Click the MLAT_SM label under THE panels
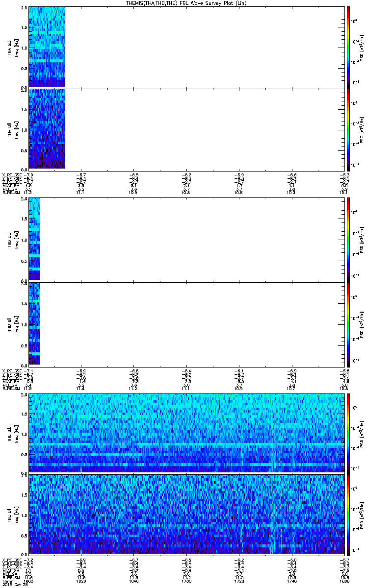Image resolution: width=368 pixels, height=588 pixels. click(x=11, y=570)
